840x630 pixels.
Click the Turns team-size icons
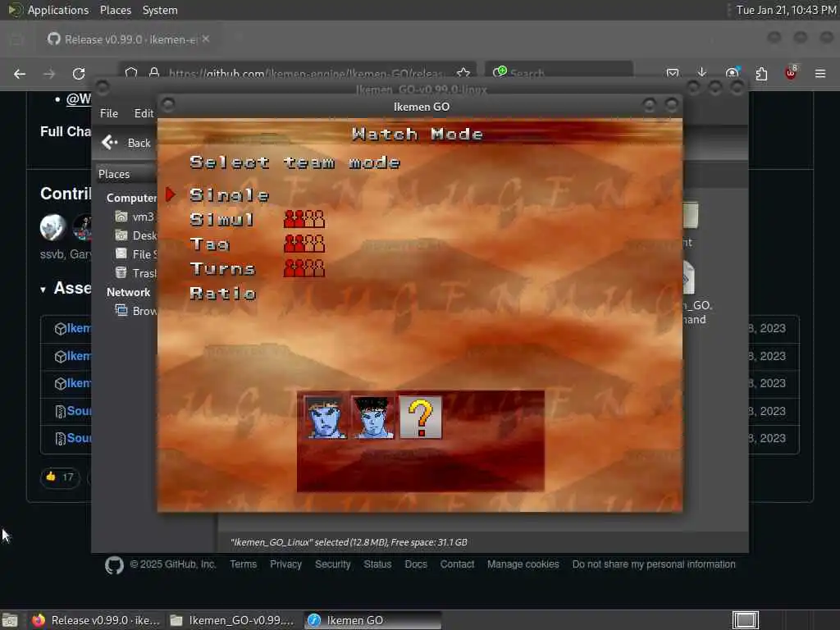tap(304, 268)
